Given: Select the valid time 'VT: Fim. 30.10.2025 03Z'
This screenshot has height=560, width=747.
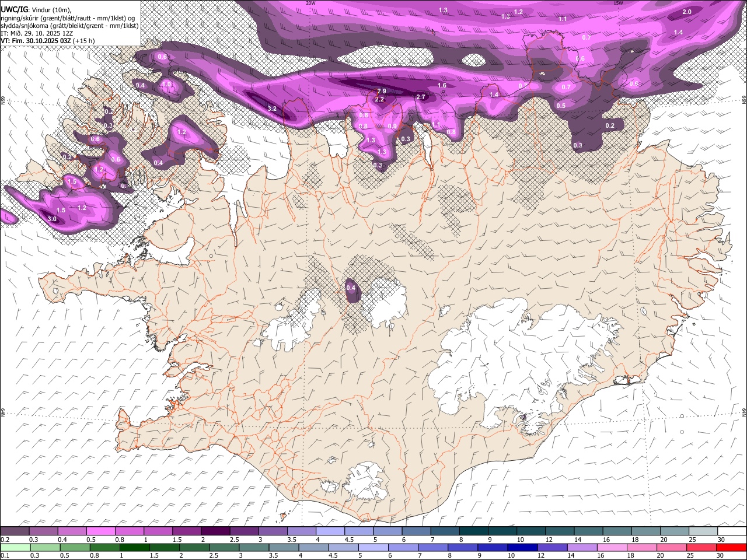Looking at the screenshot, I should coord(36,41).
